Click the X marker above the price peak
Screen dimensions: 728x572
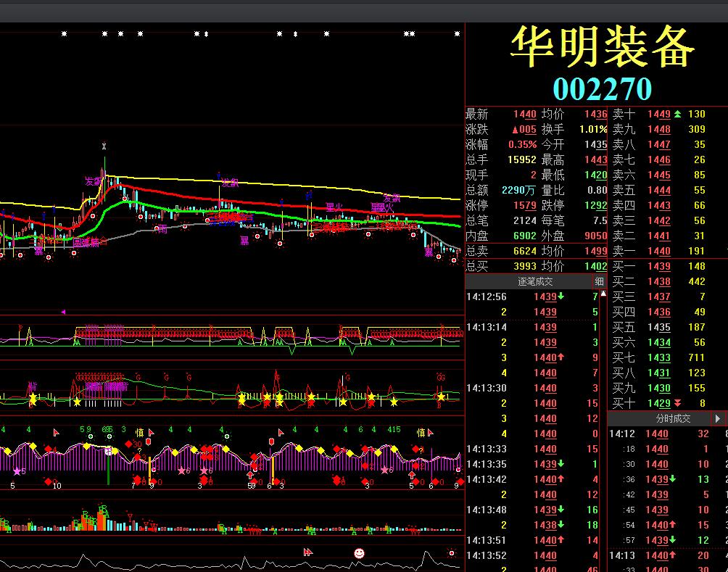[x=104, y=146]
